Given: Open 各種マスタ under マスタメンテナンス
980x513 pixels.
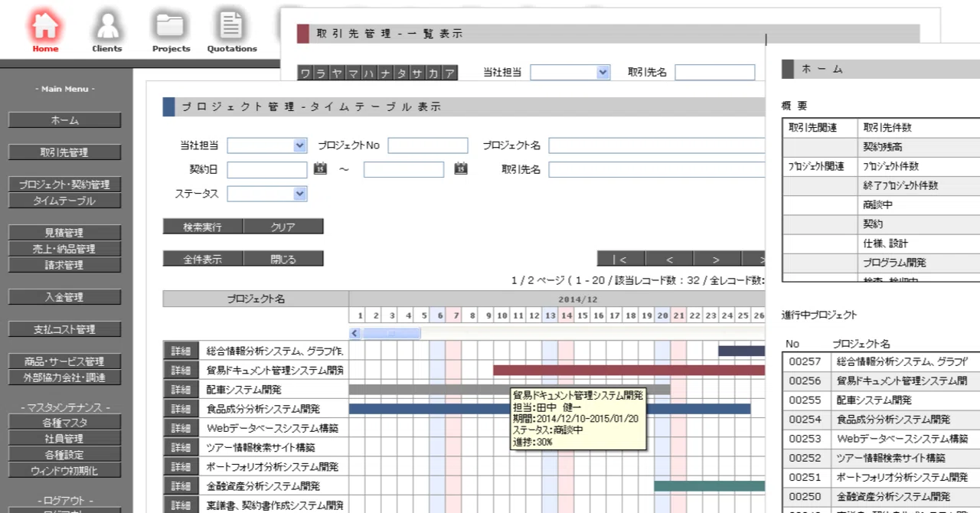Looking at the screenshot, I should 65,423.
